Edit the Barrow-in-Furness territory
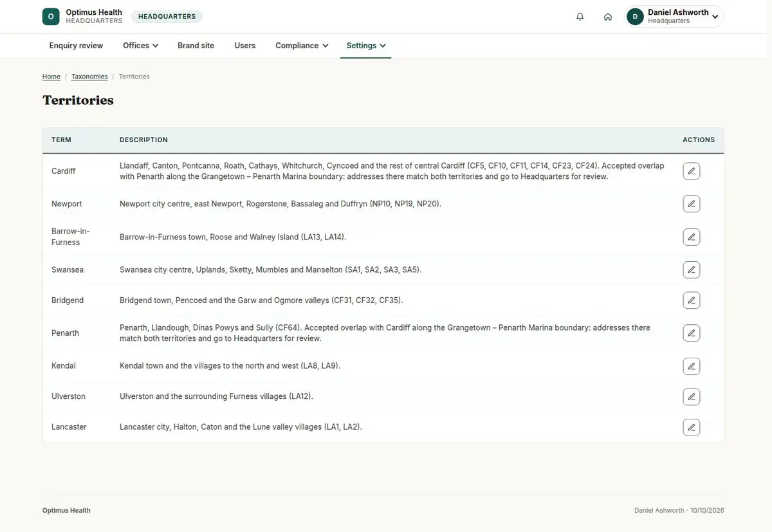 (x=692, y=237)
